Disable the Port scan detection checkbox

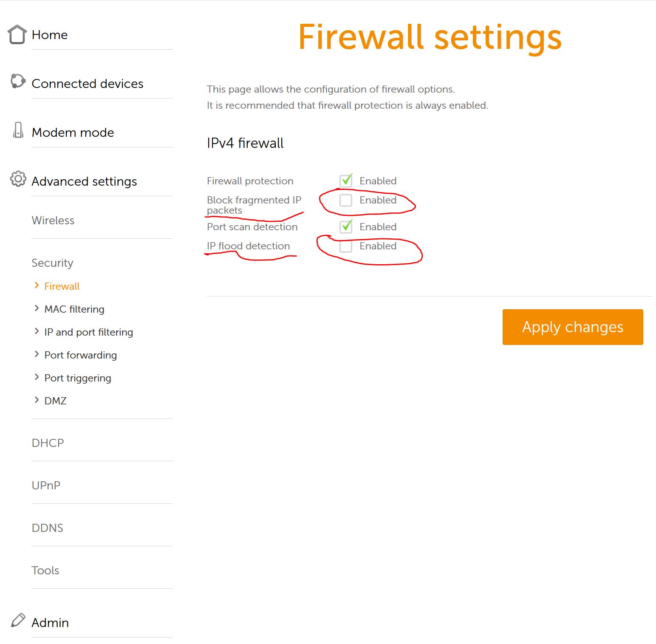346,226
